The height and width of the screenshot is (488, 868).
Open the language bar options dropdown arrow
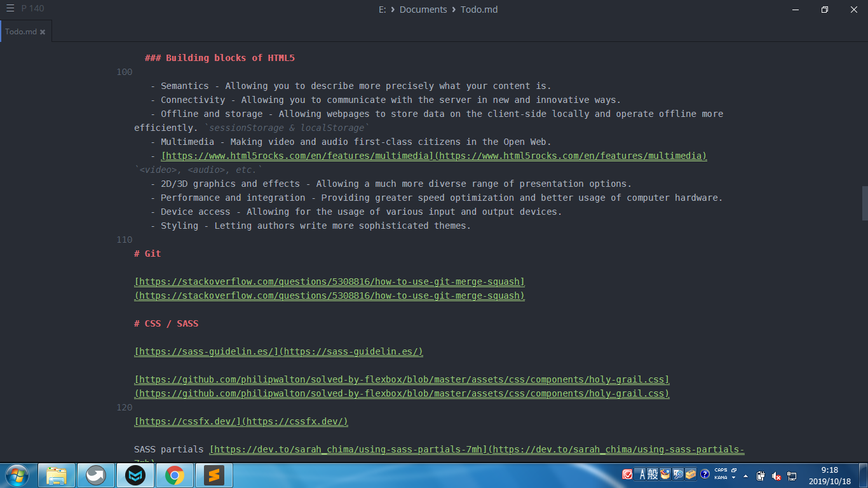(x=734, y=478)
